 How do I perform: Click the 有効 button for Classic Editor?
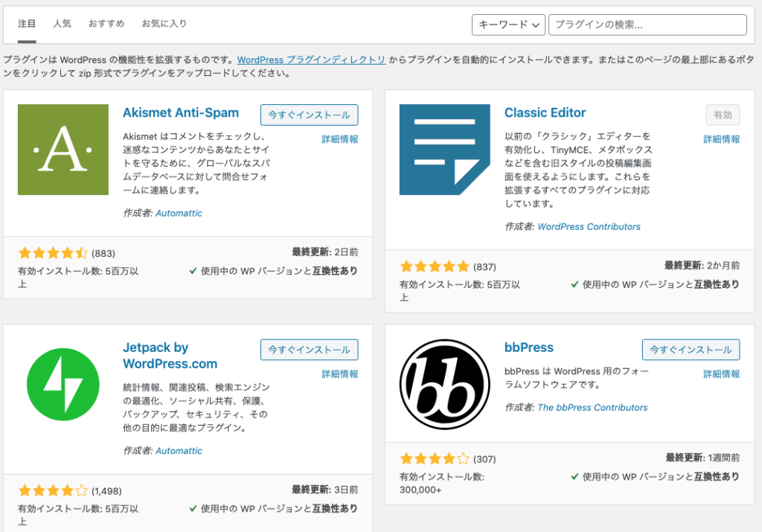click(723, 115)
